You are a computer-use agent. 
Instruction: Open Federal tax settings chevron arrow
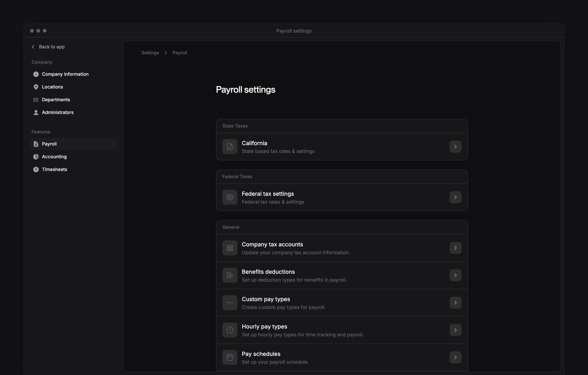pyautogui.click(x=455, y=197)
